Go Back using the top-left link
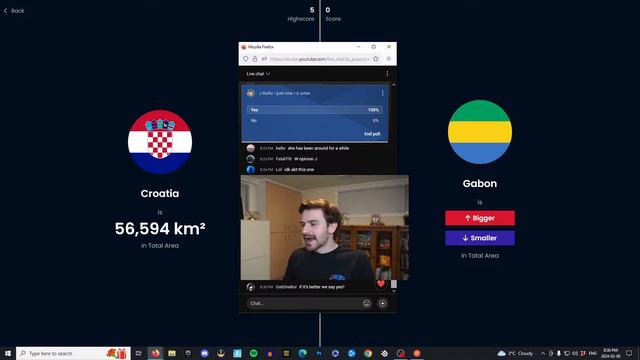The image size is (640, 360). pos(14,11)
